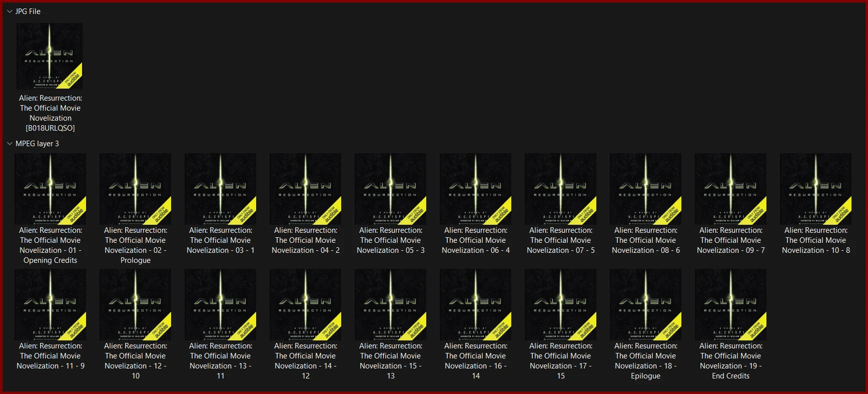Click file name 'Novelization - 11 - 9'

coord(51,356)
